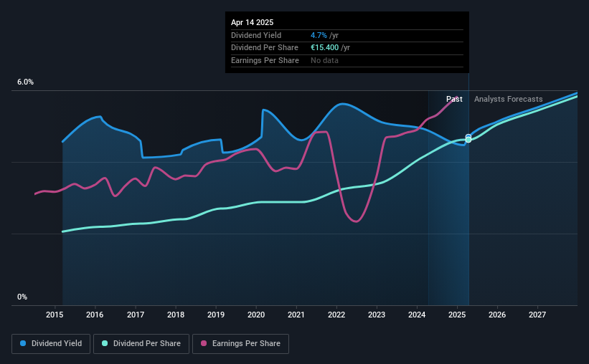Click the Analysts Forecasts label
The width and height of the screenshot is (589, 364).
pyautogui.click(x=508, y=99)
